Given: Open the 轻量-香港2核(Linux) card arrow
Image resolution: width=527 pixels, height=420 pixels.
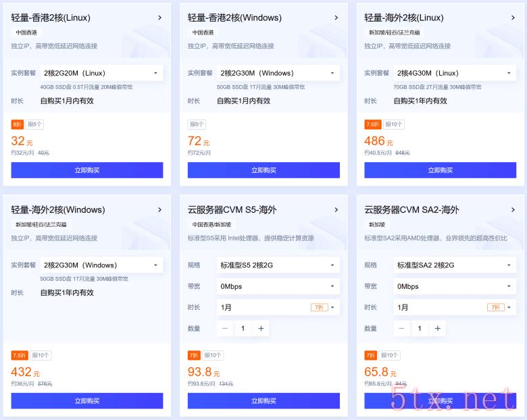Looking at the screenshot, I should click(159, 18).
